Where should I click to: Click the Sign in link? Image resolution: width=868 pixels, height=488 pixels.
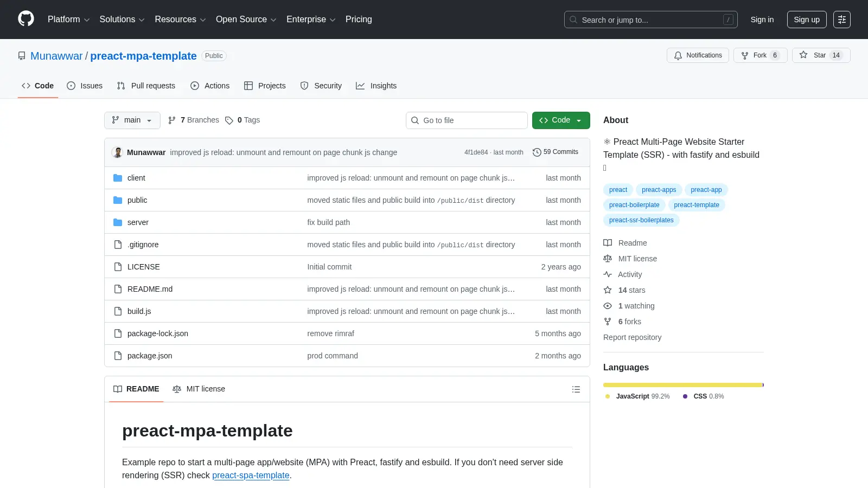tap(762, 20)
